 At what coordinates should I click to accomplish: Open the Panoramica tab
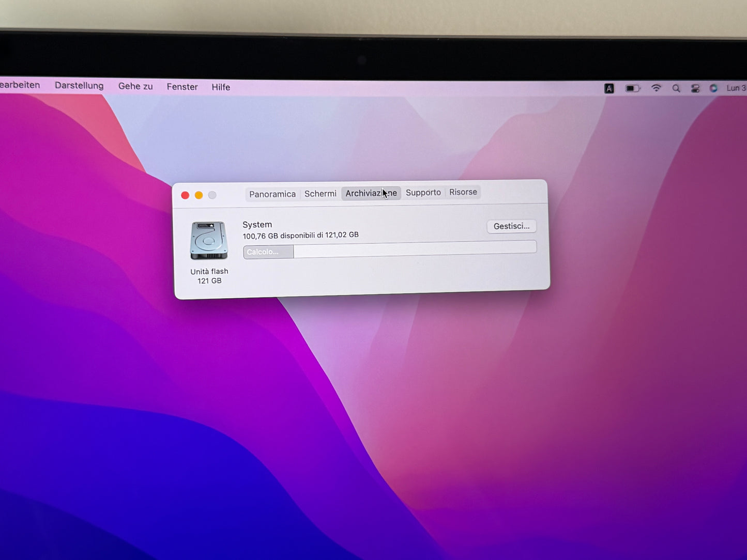[x=272, y=194]
